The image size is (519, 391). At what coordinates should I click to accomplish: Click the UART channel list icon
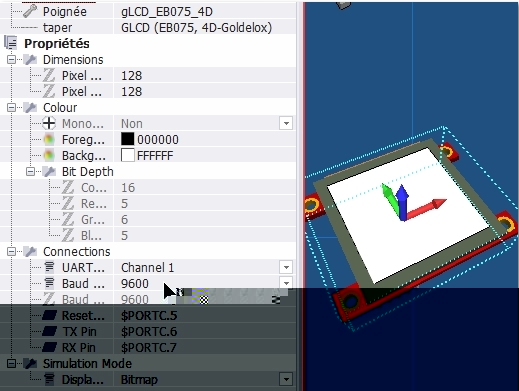(49, 267)
